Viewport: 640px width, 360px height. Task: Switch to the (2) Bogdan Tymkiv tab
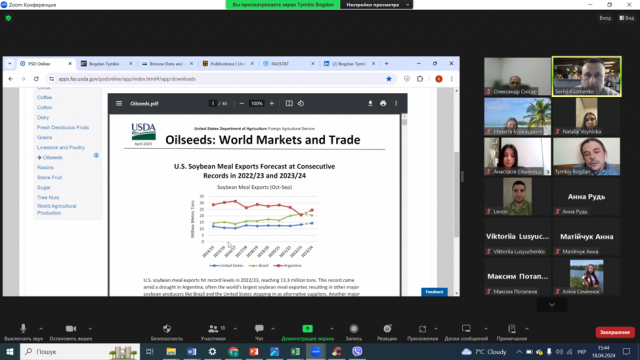(x=349, y=64)
